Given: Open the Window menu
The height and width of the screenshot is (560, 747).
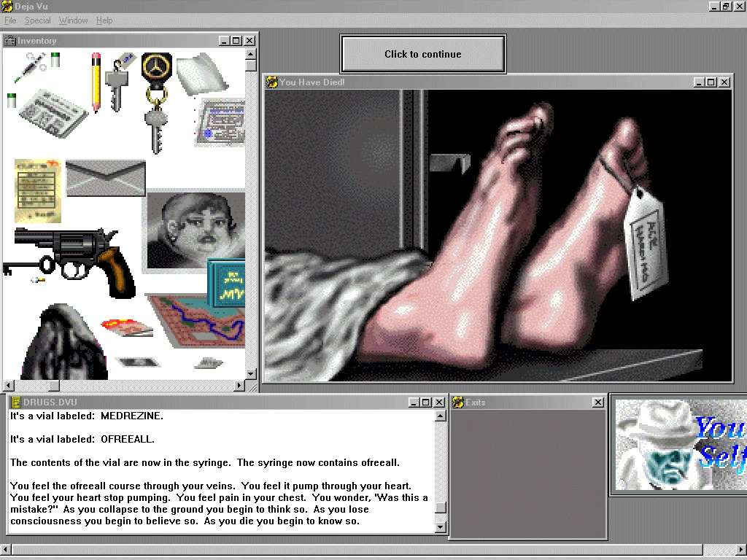Looking at the screenshot, I should pyautogui.click(x=74, y=20).
